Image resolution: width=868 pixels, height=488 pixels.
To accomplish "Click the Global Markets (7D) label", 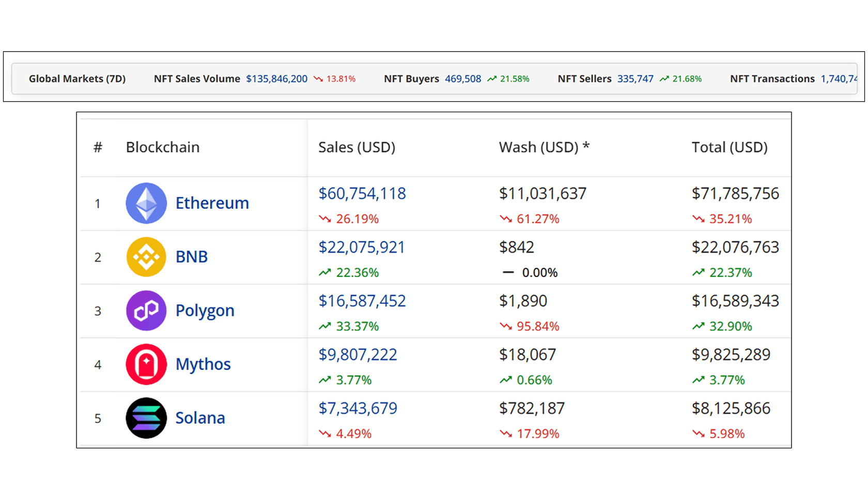I will 77,79.
